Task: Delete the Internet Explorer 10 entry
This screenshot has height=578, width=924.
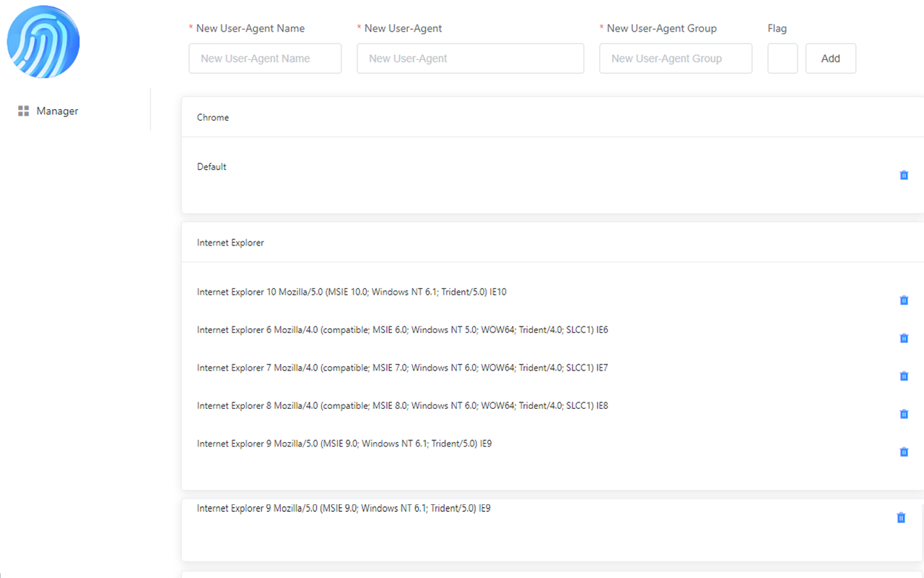Action: point(904,301)
